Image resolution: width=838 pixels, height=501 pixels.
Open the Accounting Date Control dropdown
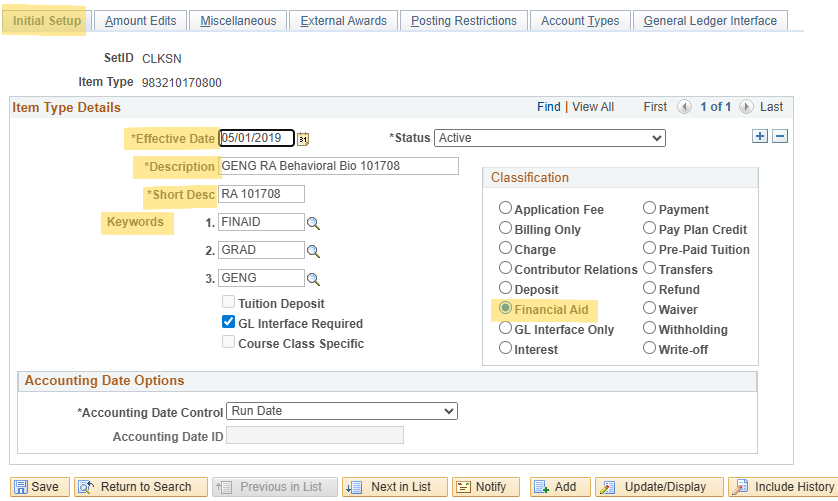coord(341,411)
